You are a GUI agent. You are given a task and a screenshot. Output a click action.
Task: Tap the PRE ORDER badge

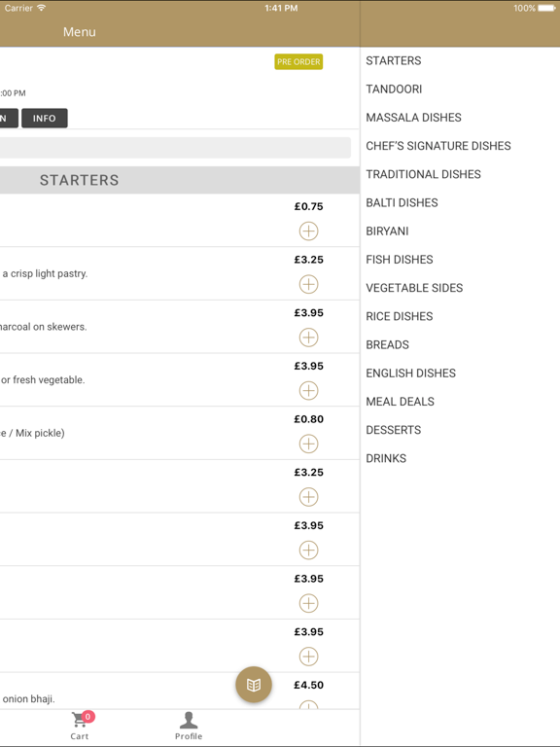coord(298,62)
